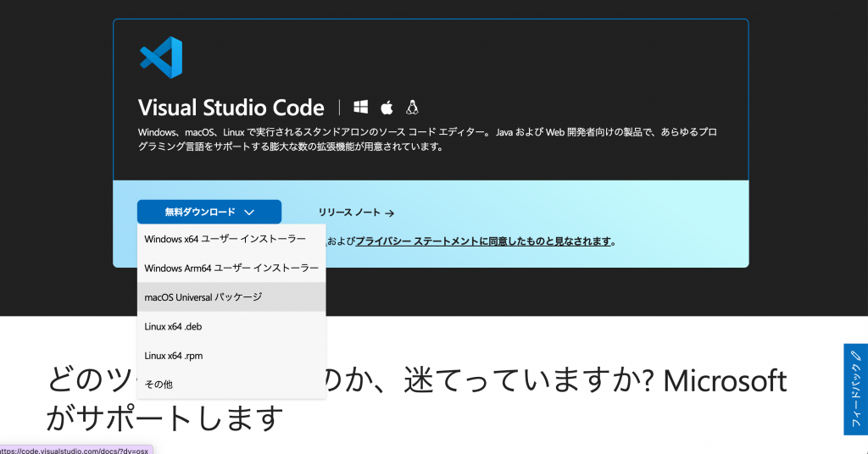Select Windows x64 ユーザー インストーラー
This screenshot has width=868, height=454.
coord(231,239)
